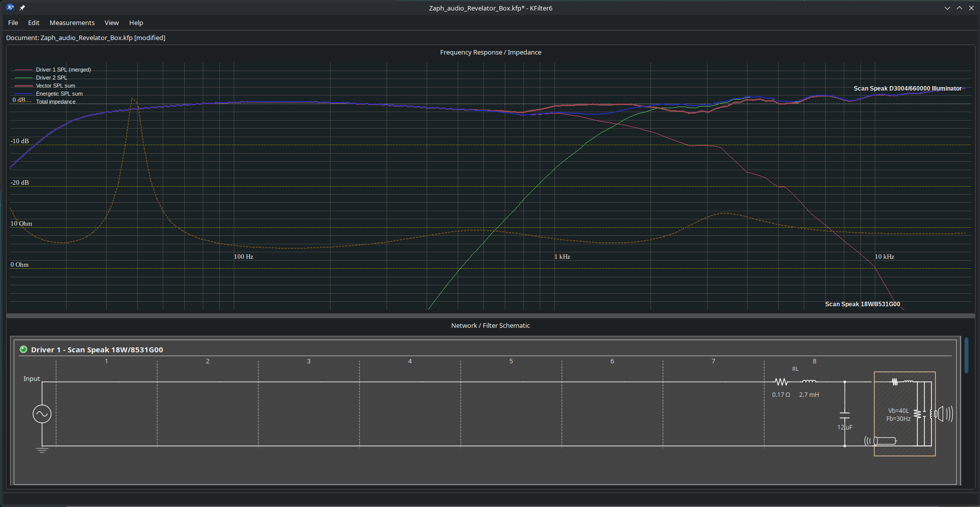Open the File menu
Viewport: 980px width, 507px height.
tap(13, 23)
